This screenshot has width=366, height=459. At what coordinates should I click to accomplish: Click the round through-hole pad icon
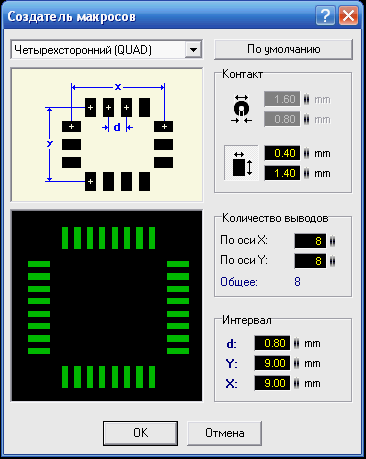click(241, 109)
